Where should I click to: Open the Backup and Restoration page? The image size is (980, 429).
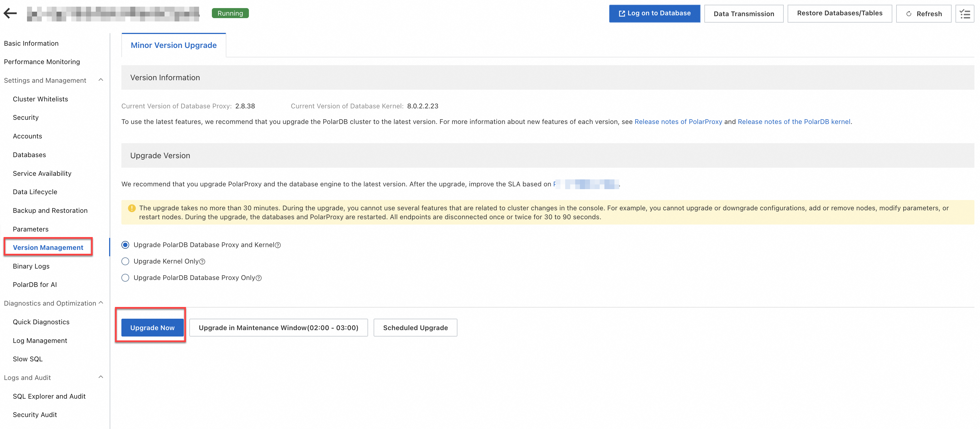pyautogui.click(x=50, y=210)
